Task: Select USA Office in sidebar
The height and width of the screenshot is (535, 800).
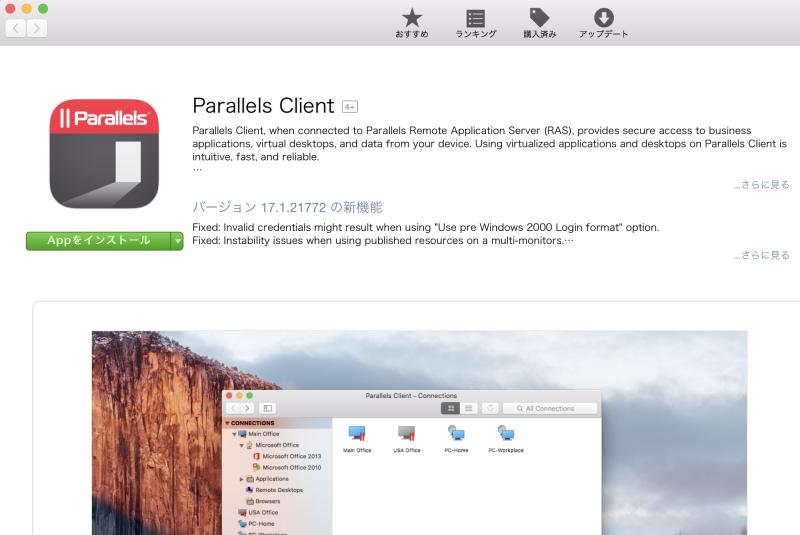Action: (258, 513)
